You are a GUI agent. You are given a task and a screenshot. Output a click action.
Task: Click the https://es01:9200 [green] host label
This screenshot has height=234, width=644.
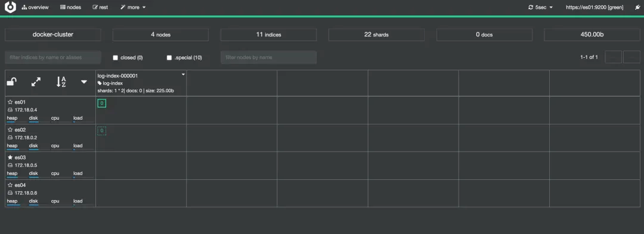tap(595, 7)
